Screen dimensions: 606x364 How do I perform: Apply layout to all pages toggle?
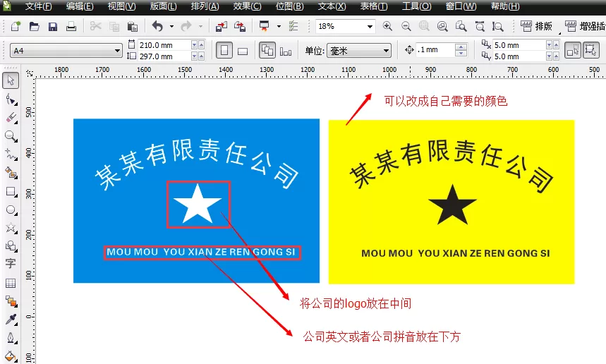(x=267, y=51)
